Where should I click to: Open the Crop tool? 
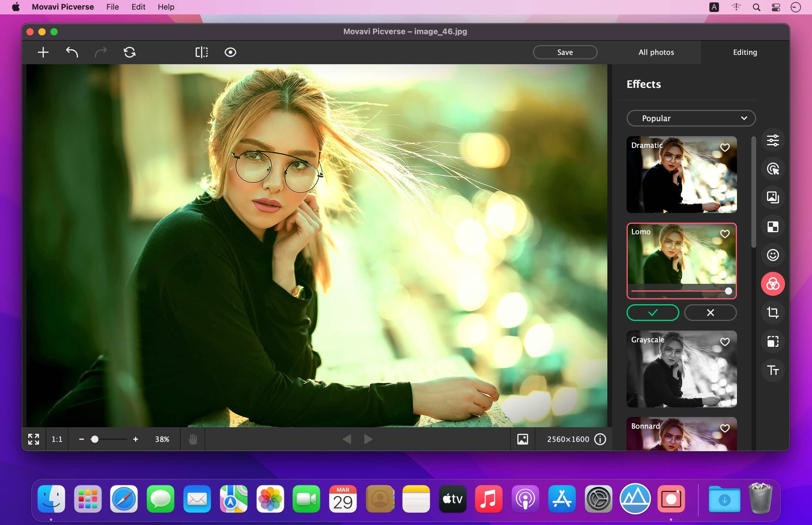point(772,313)
